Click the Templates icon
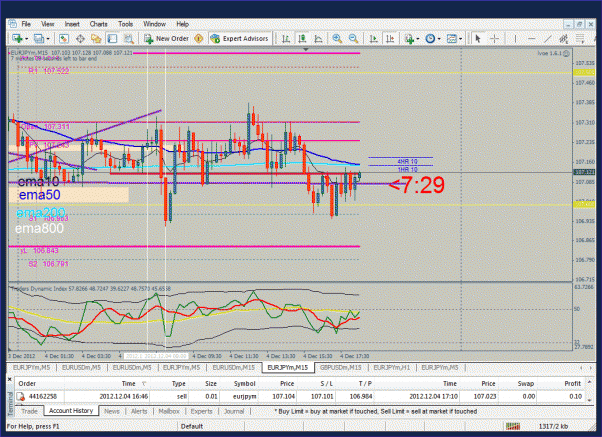Image resolution: width=602 pixels, height=437 pixels. (452, 38)
